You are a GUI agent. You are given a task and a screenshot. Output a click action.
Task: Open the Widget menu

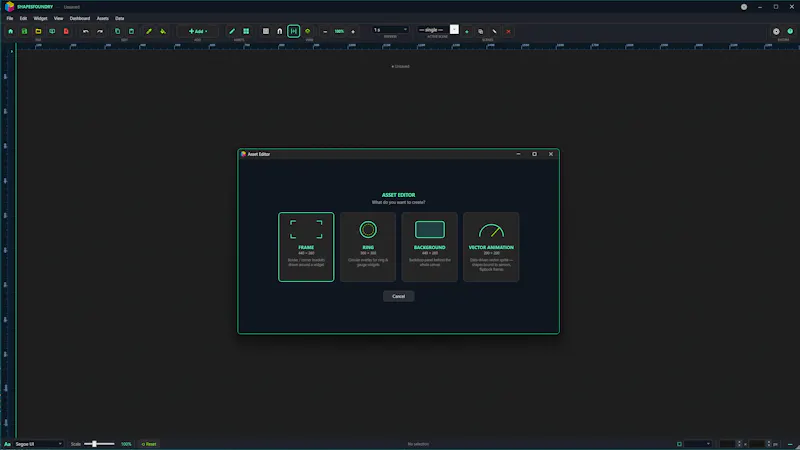coord(40,18)
